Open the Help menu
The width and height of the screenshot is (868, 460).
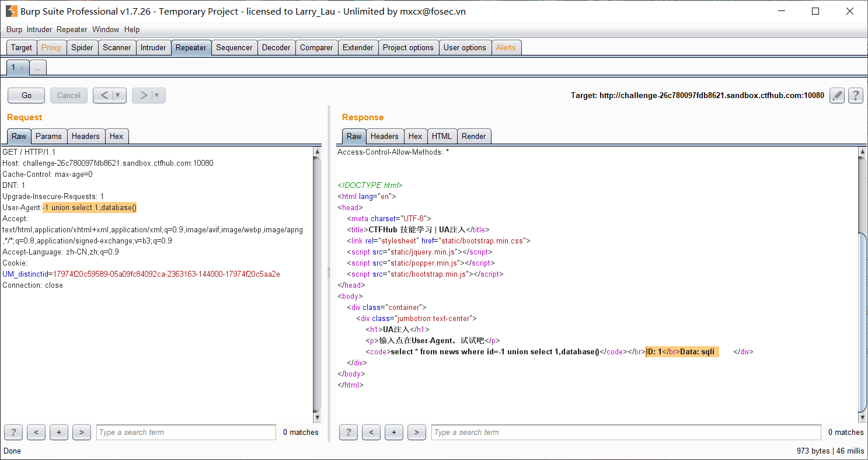(132, 29)
